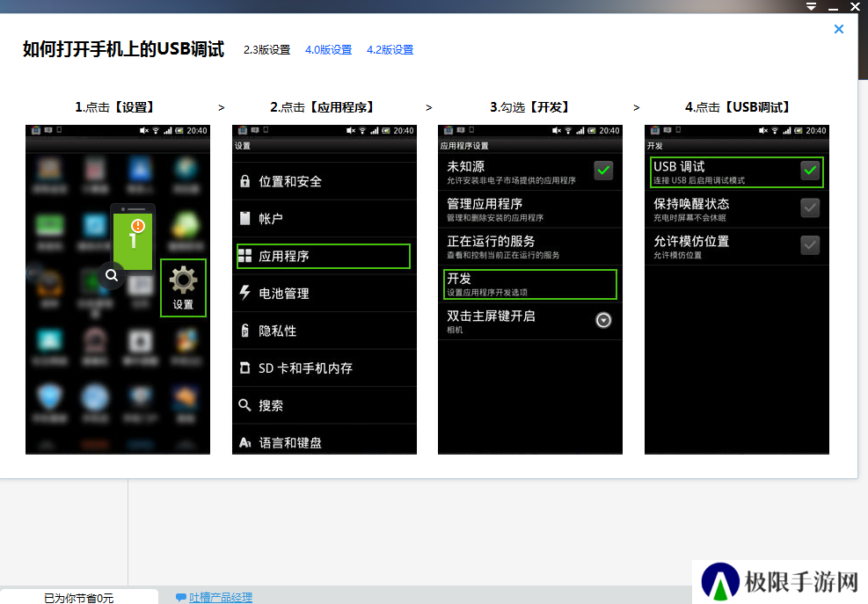The image size is (868, 604).
Task: Click 隐私性 text in step 2
Action: coord(277,331)
